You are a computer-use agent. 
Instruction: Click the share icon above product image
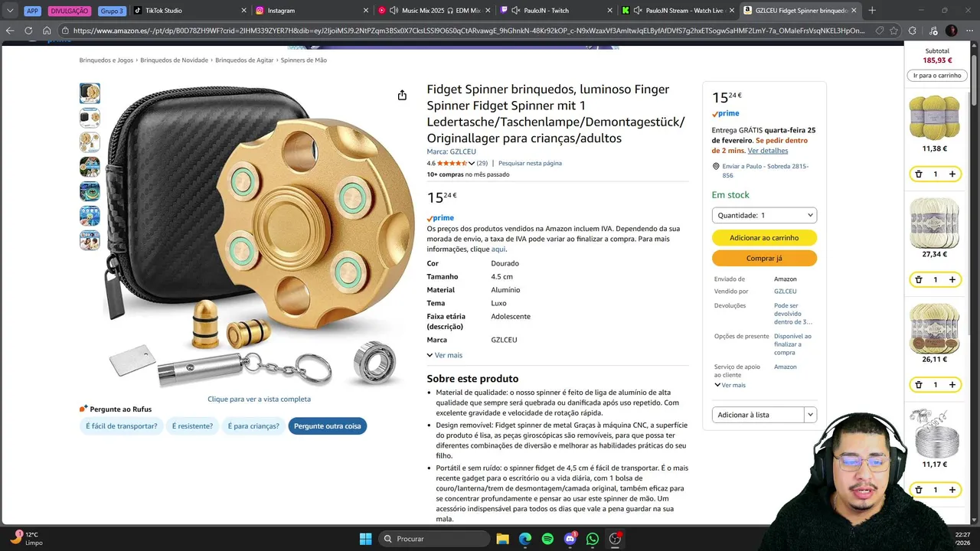(x=402, y=95)
